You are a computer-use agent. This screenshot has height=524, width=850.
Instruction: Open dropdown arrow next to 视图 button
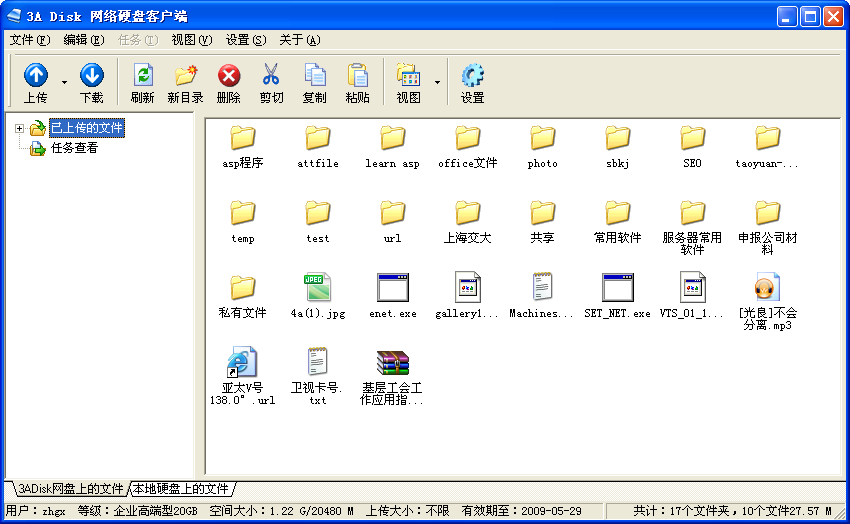point(437,82)
